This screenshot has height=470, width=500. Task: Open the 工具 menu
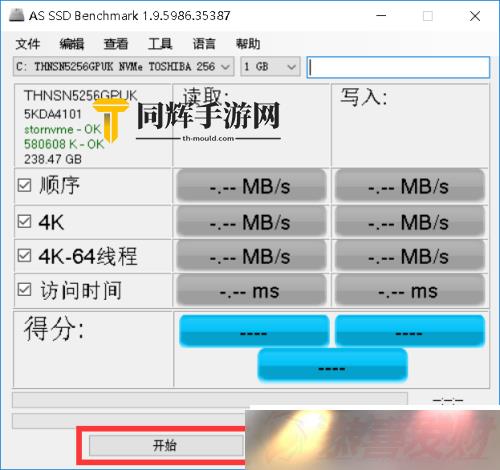[160, 44]
